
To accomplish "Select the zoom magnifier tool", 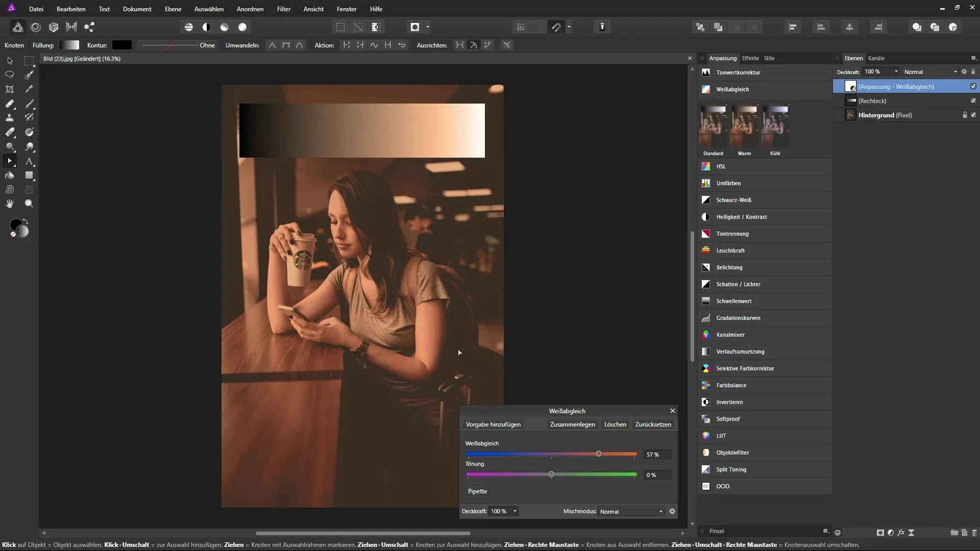I will [29, 204].
